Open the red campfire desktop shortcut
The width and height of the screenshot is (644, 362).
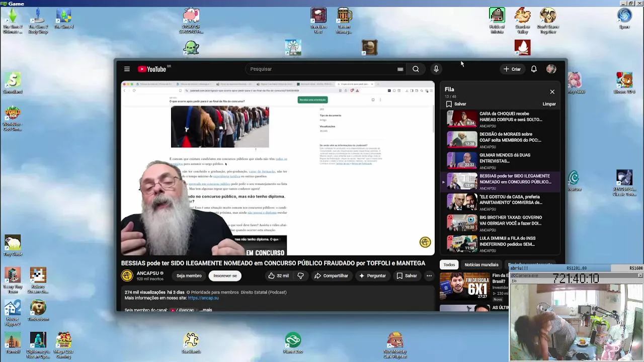(522, 47)
